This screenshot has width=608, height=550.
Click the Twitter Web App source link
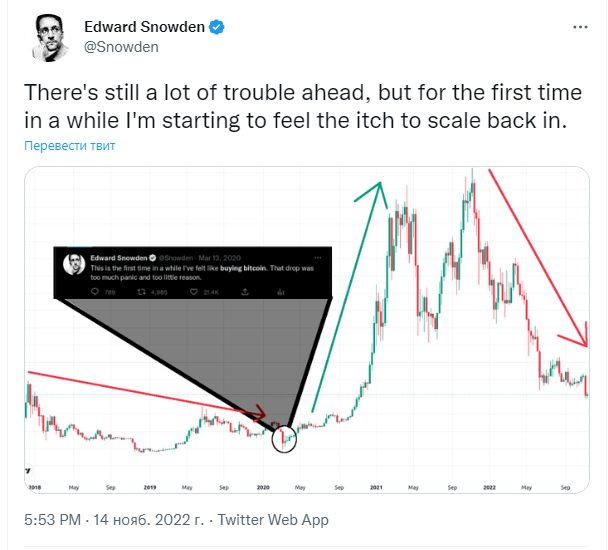coord(272,520)
